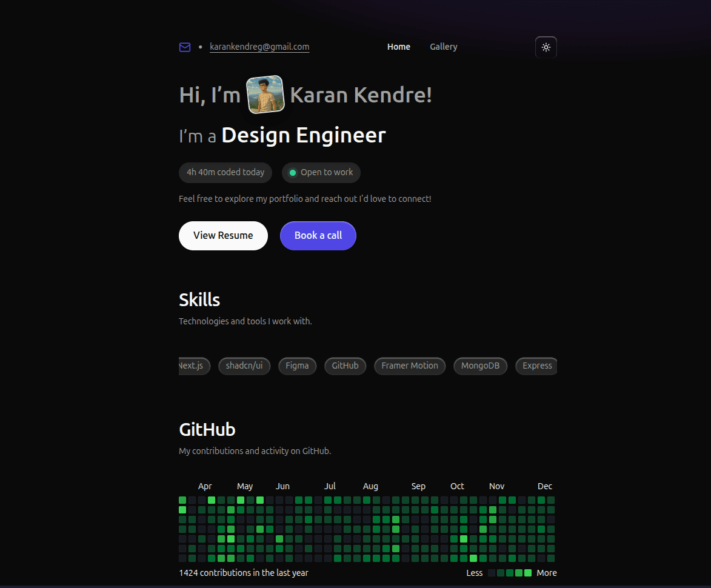
Task: Toggle the light/dark theme sun button
Action: click(x=546, y=47)
